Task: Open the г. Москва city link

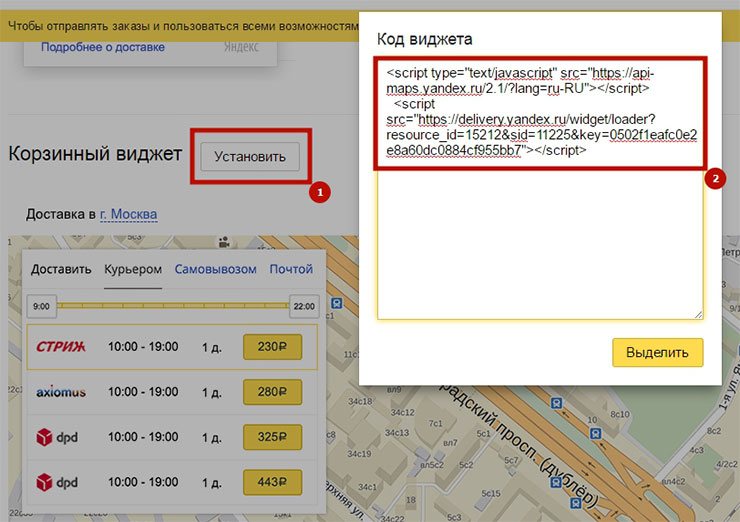Action: 128,214
